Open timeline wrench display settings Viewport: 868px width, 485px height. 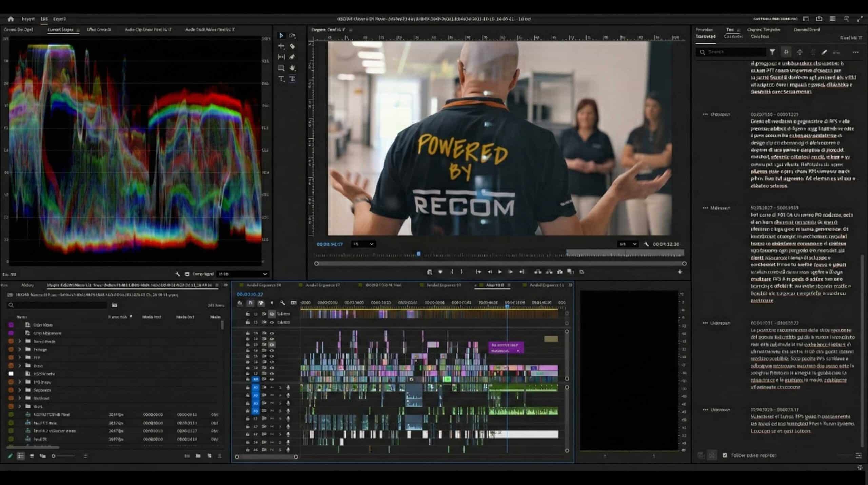[x=282, y=303]
